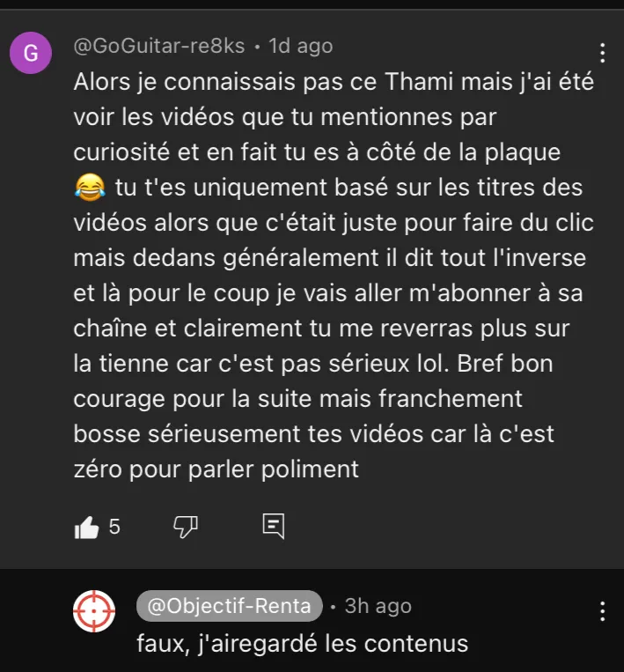The width and height of the screenshot is (624, 672).
Task: Open replies using the comment bubble icon
Action: [273, 526]
